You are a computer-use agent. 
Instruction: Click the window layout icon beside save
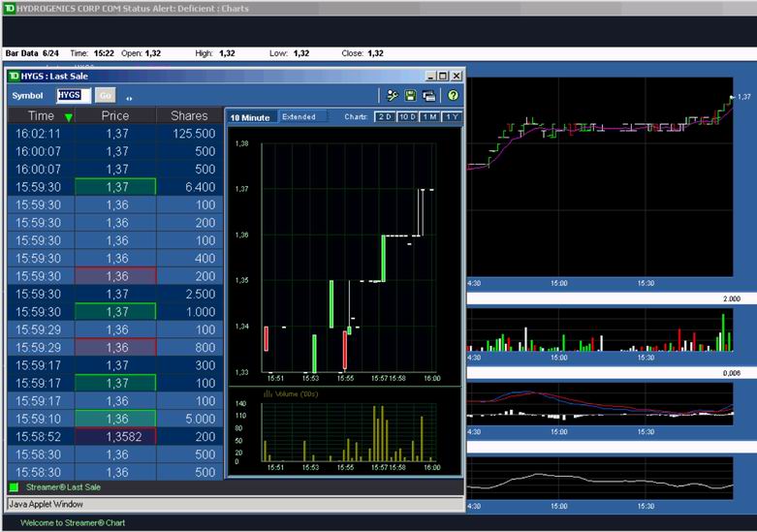(428, 96)
